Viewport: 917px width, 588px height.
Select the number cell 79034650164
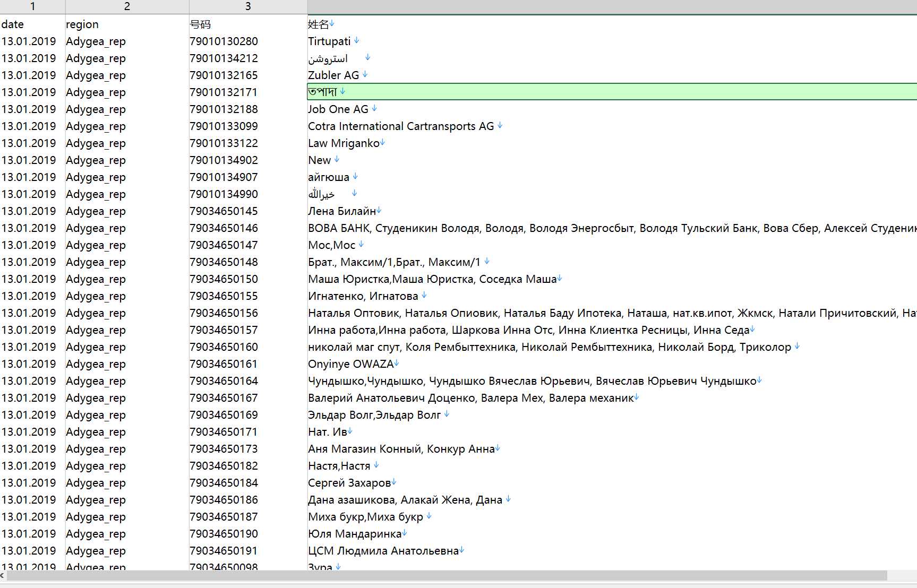coord(248,381)
